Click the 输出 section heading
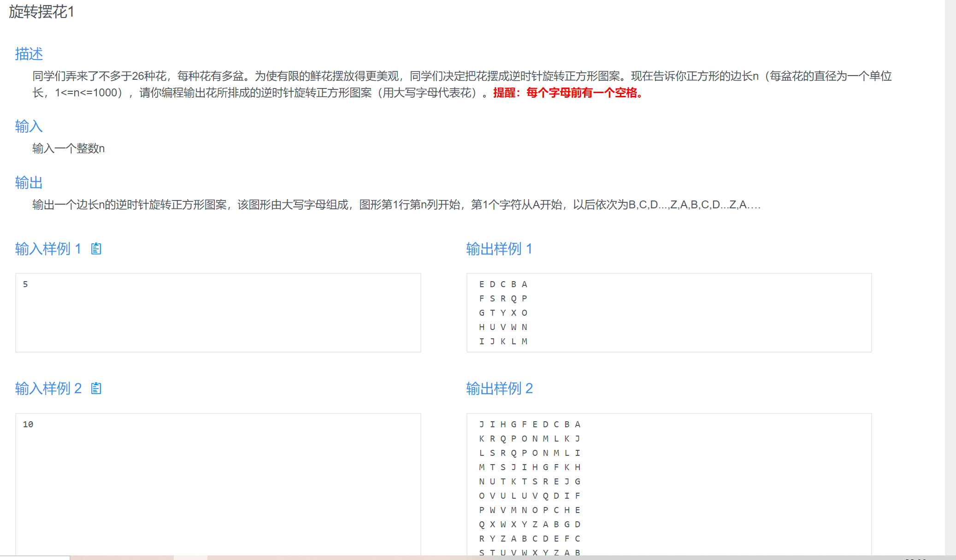This screenshot has width=956, height=560. (x=29, y=183)
